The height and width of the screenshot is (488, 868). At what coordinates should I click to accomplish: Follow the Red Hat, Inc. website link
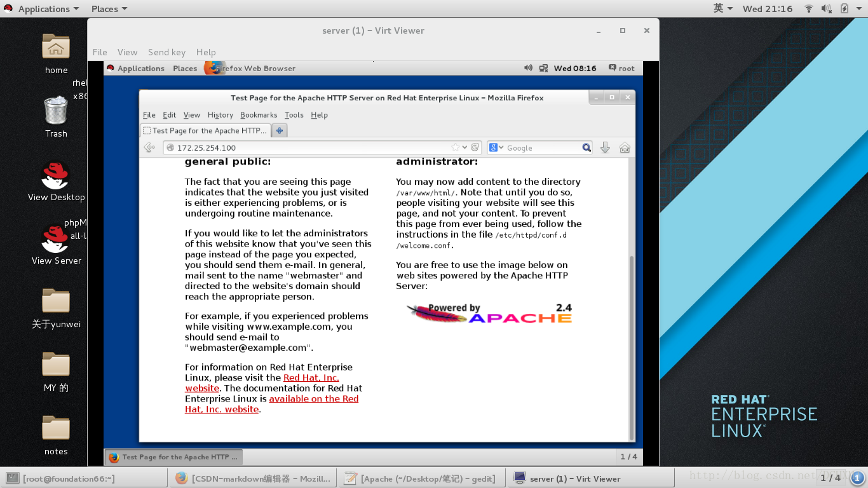click(311, 377)
